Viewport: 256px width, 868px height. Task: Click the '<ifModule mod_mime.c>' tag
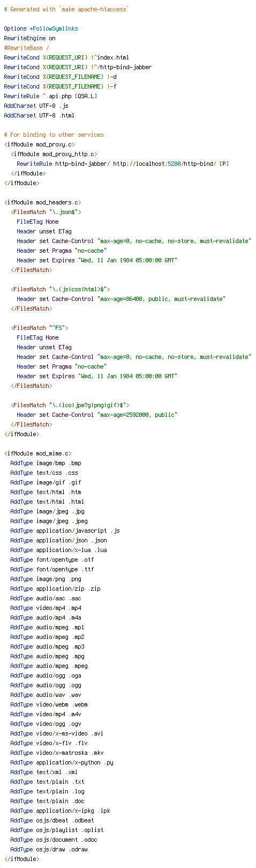point(37,453)
